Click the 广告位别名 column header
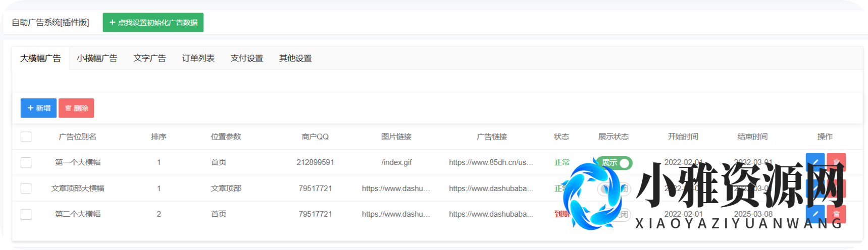The height and width of the screenshot is (250, 868). (x=77, y=137)
